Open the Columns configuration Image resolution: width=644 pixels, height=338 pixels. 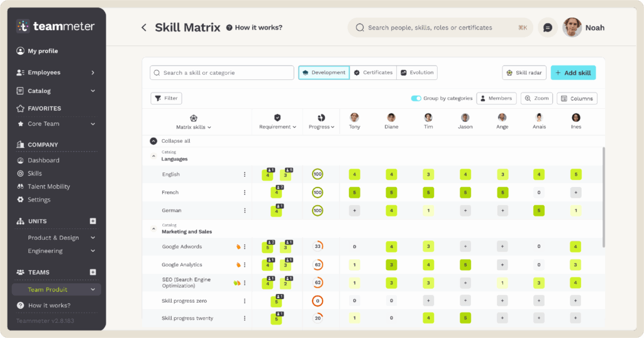tap(577, 99)
